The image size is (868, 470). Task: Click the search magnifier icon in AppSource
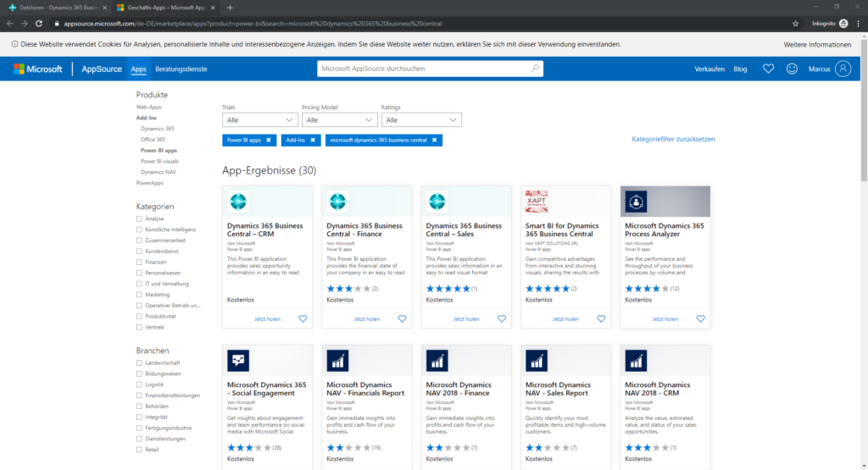[x=535, y=69]
